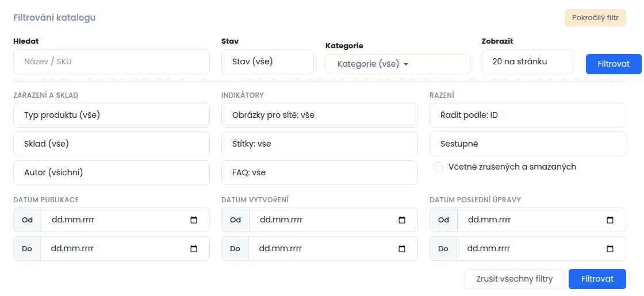Focus the Název / SKU search field
The width and height of the screenshot is (644, 296).
[x=112, y=62]
